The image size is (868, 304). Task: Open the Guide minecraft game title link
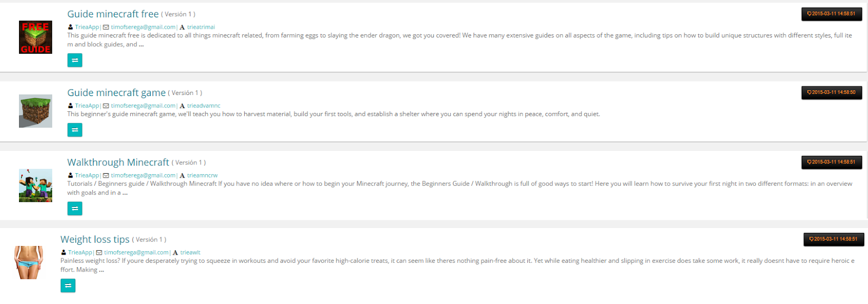tap(116, 93)
